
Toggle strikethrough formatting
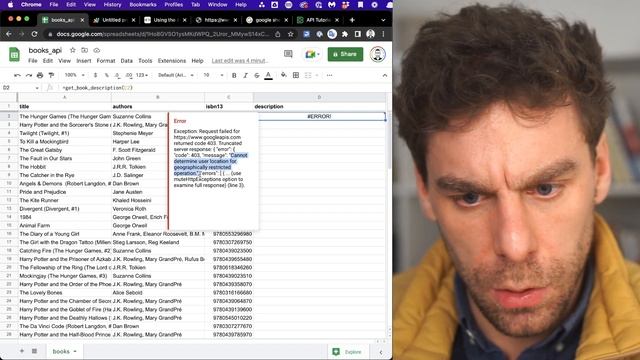tap(257, 75)
